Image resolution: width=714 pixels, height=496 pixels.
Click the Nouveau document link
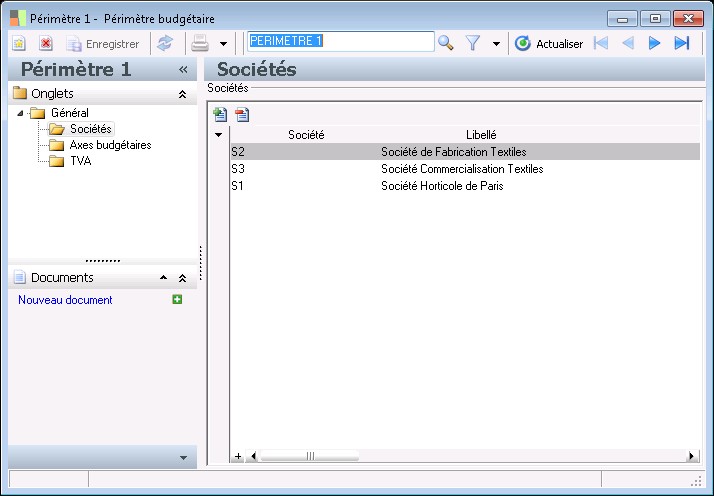[x=65, y=300]
